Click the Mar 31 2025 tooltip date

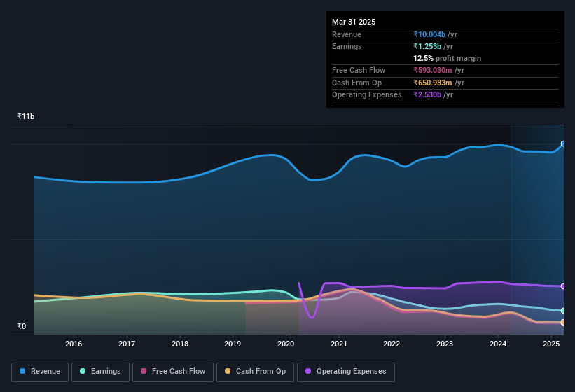coord(354,22)
